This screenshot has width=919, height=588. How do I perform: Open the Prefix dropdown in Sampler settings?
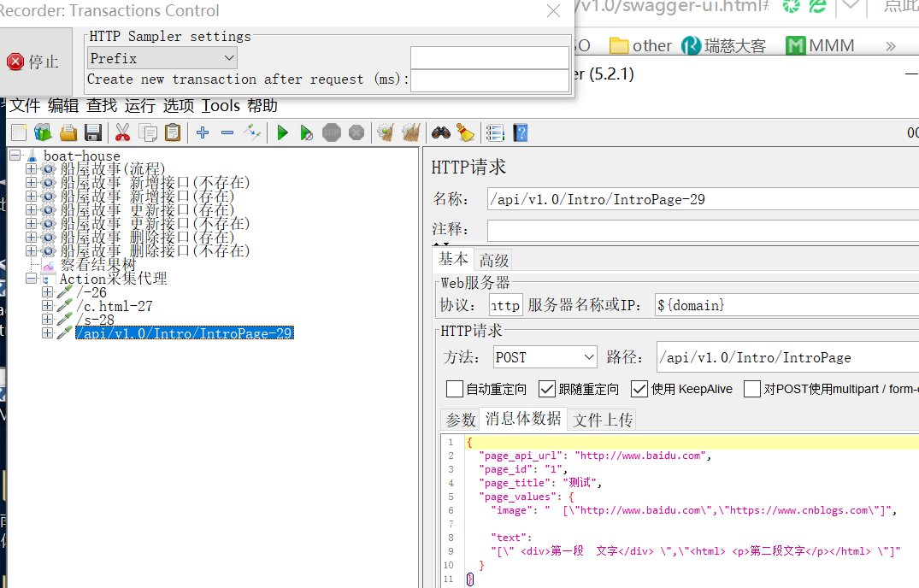[x=162, y=58]
